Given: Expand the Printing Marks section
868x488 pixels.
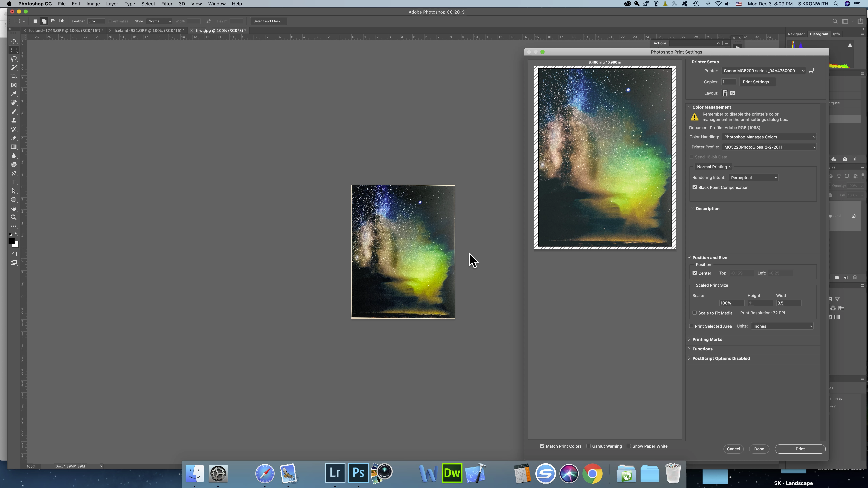Looking at the screenshot, I should click(707, 339).
